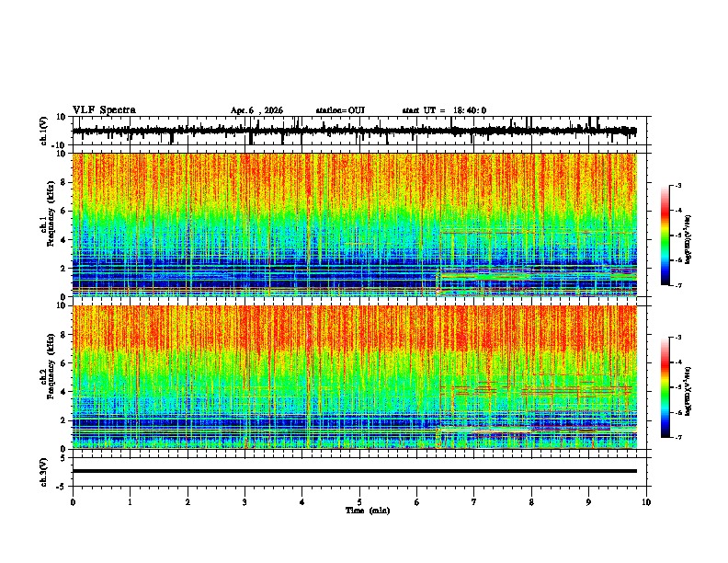The image size is (728, 563).
Task: Click the time axis tick label '0'
Action: pyautogui.click(x=73, y=502)
